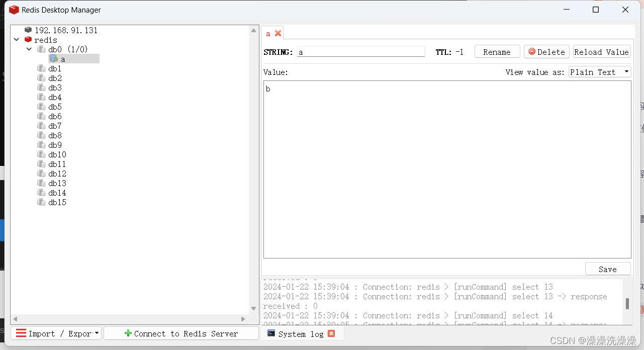Save the key value
The image size is (644, 350).
tap(608, 269)
